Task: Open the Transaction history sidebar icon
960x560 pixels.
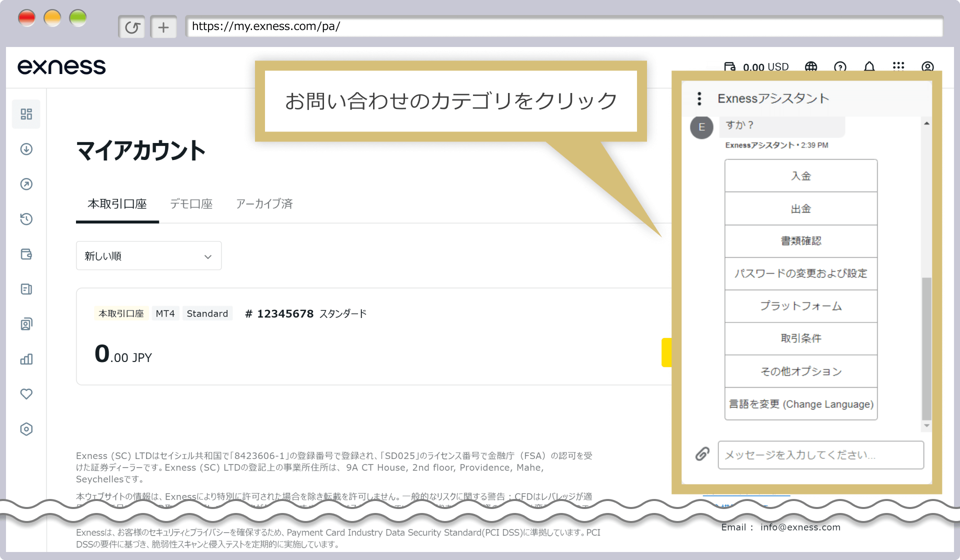Action: pos(26,219)
